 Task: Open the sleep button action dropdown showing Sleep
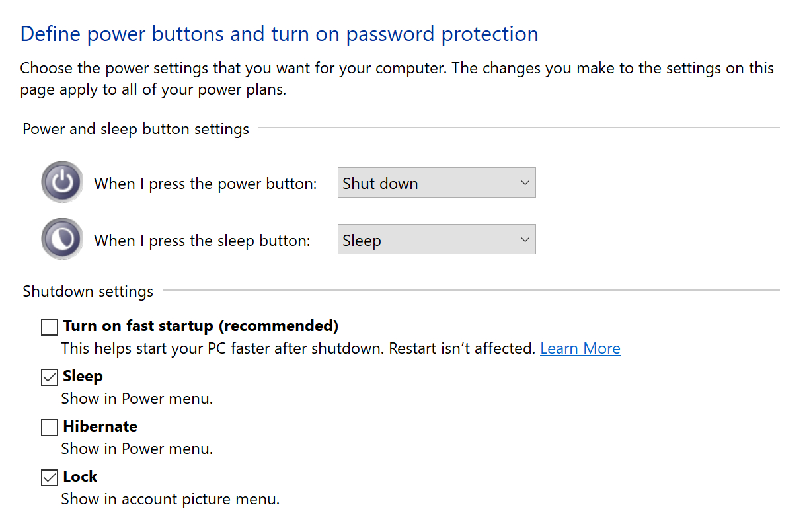[436, 240]
